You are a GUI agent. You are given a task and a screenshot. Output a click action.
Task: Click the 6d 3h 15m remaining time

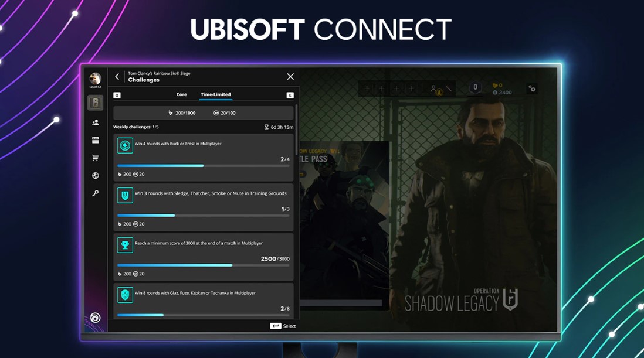coord(282,127)
